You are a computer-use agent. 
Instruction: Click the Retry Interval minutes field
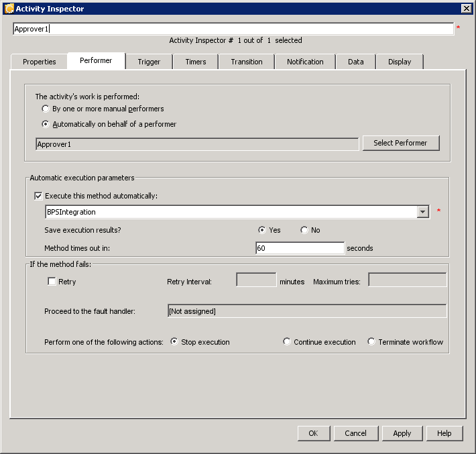point(256,280)
